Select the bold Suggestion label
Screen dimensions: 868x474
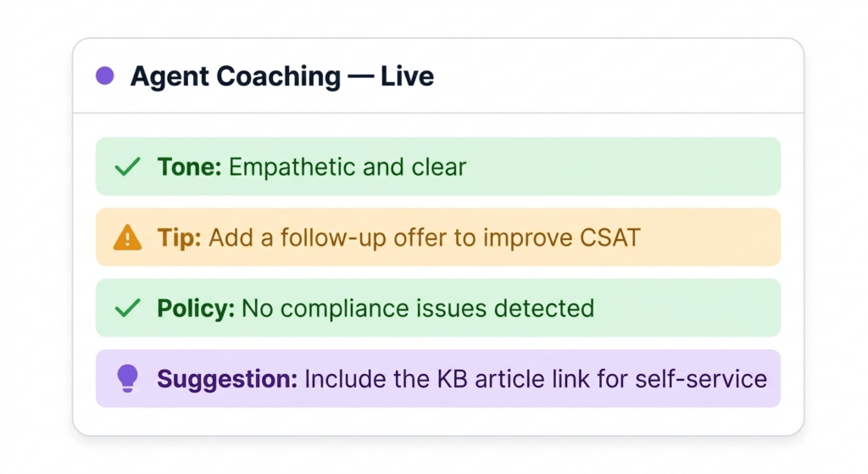tap(227, 378)
